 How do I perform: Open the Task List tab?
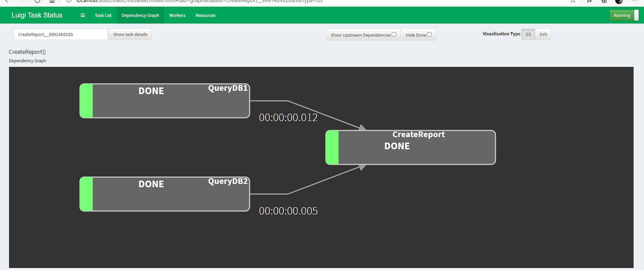pyautogui.click(x=103, y=15)
